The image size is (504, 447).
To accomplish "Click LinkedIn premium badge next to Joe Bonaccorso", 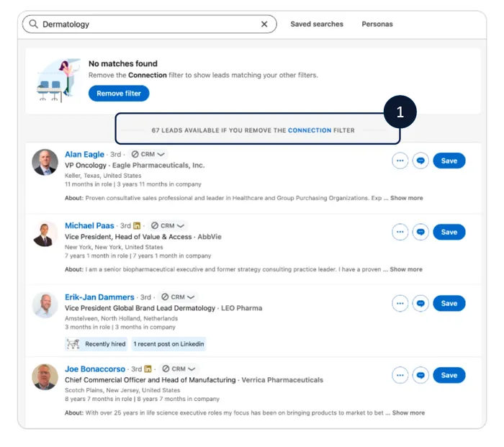I will 148,369.
